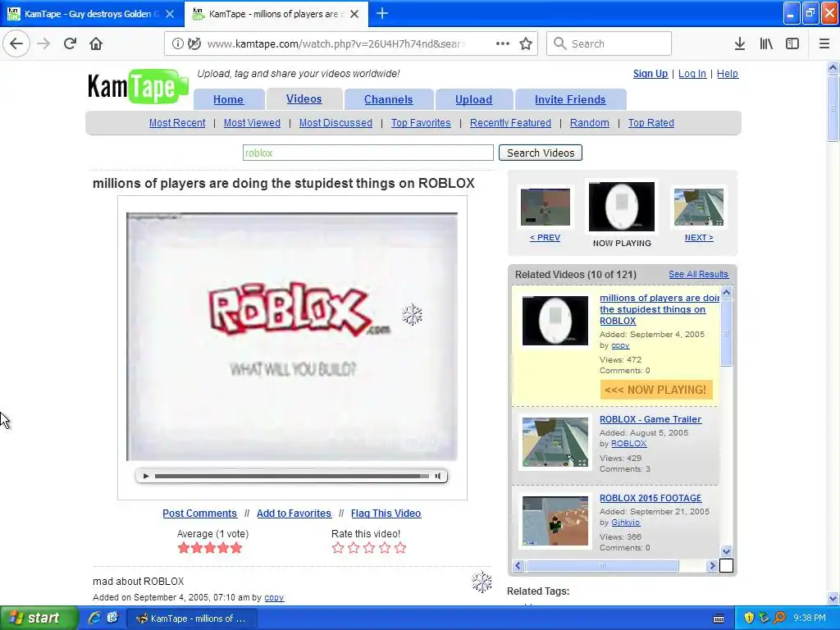The image size is (840, 630).
Task: Open the Firefox hamburger menu
Action: pos(824,43)
